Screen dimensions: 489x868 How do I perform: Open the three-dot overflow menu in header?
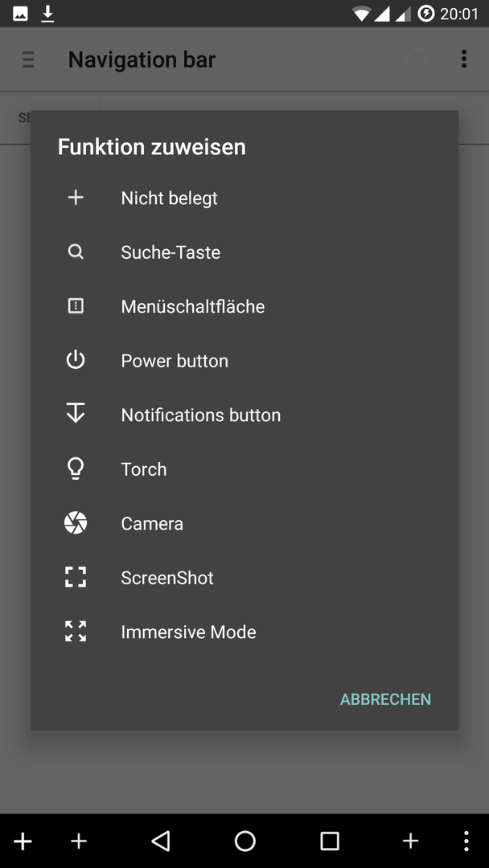[463, 59]
